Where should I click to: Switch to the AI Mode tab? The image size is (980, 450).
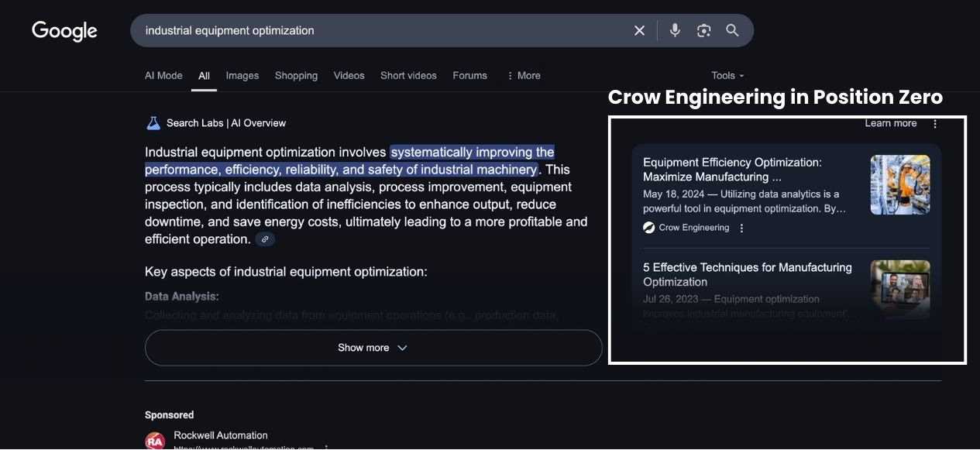(163, 75)
